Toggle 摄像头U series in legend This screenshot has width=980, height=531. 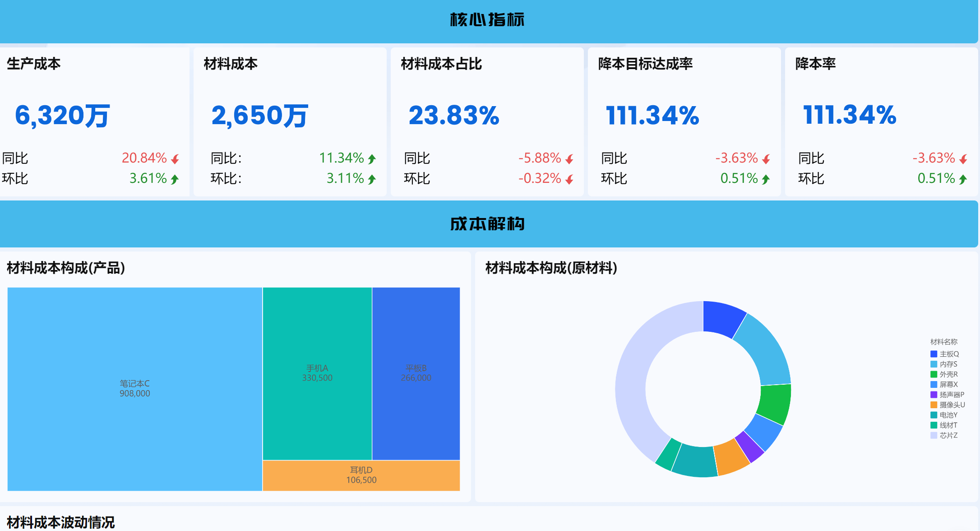pos(952,405)
